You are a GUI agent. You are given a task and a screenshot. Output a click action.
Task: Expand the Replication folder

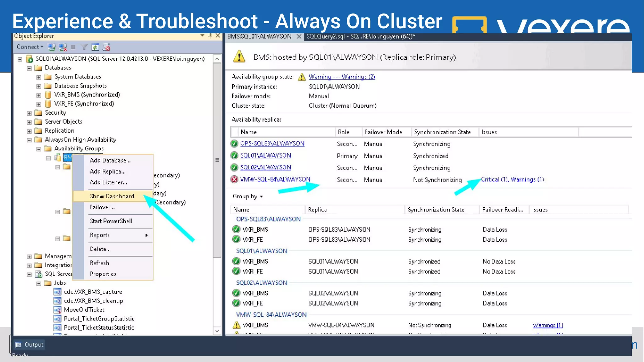click(x=29, y=131)
